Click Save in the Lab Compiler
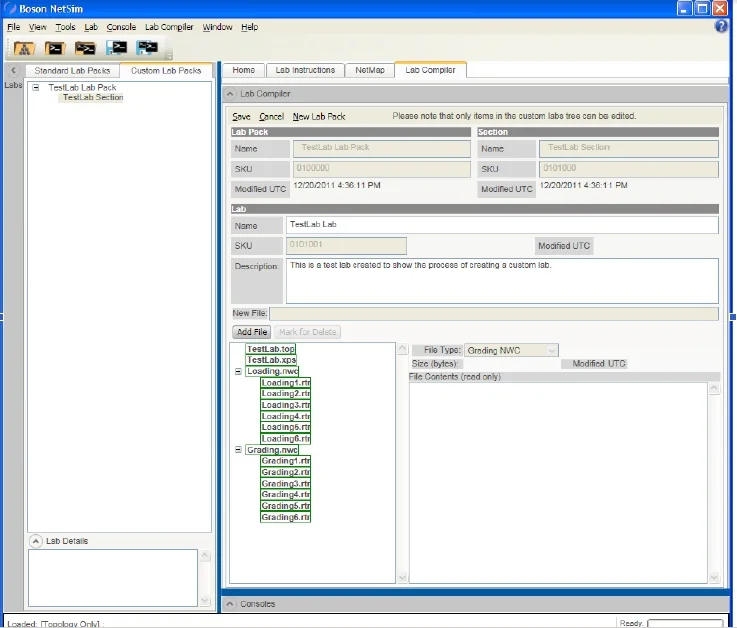This screenshot has height=628, width=737. pyautogui.click(x=241, y=117)
